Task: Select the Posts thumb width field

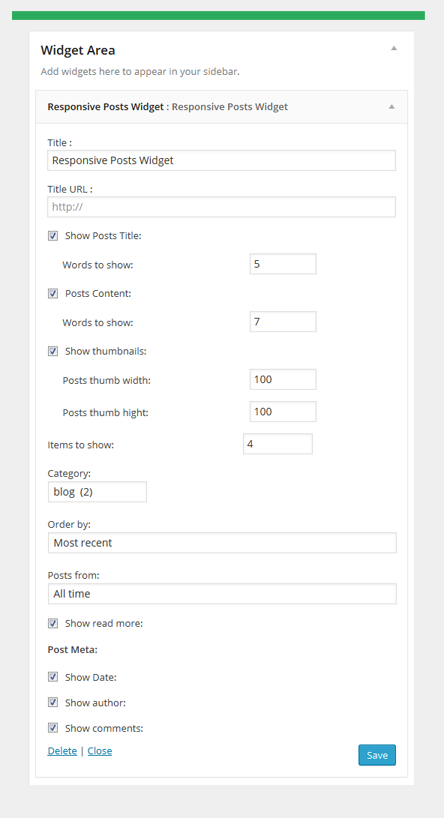Action: (x=283, y=379)
